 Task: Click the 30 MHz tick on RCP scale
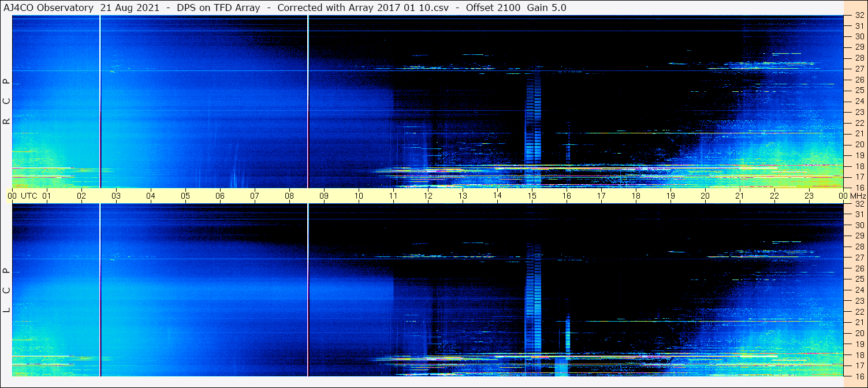click(859, 36)
